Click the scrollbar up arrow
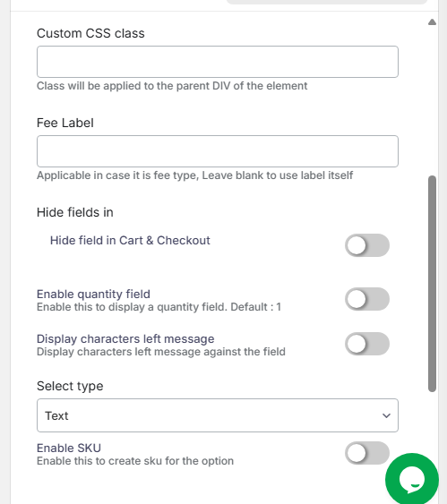Viewport: 447px width, 504px height. pyautogui.click(x=432, y=21)
